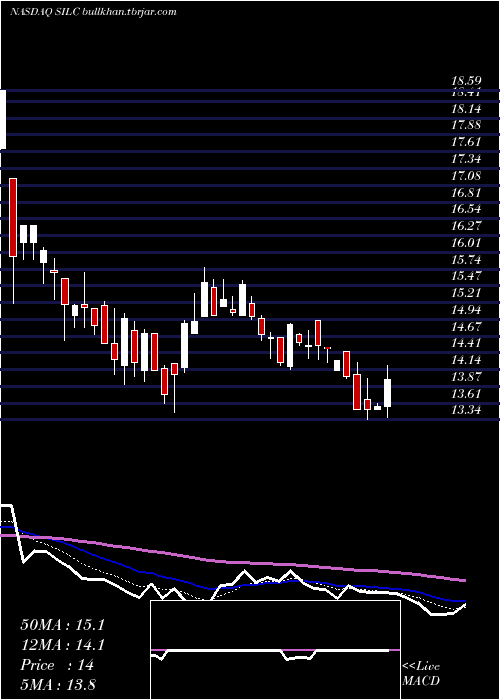Click the 13.34 price level label

[x=466, y=410]
